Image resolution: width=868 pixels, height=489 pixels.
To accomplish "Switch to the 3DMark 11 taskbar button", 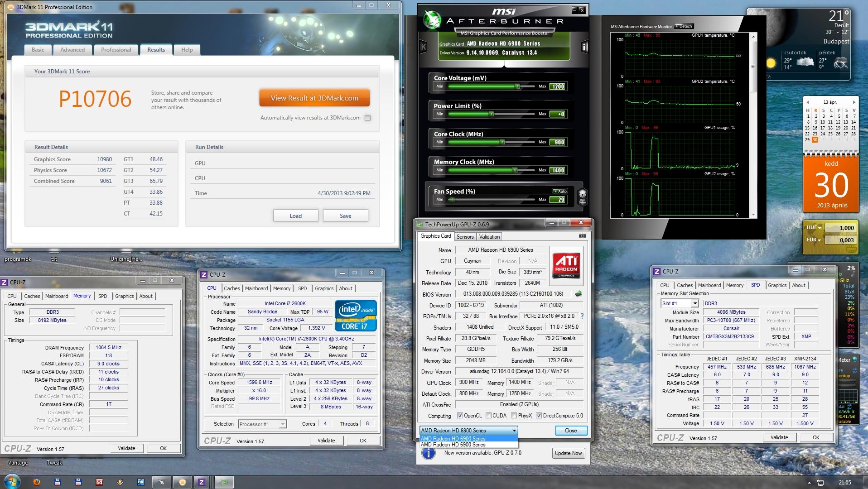I will pyautogui.click(x=183, y=482).
